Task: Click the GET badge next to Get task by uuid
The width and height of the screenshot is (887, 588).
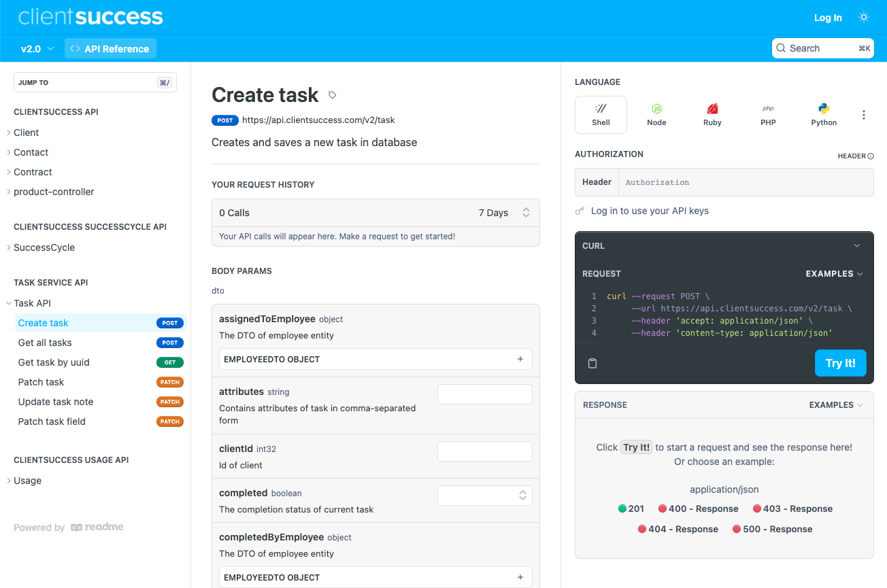Action: (170, 362)
